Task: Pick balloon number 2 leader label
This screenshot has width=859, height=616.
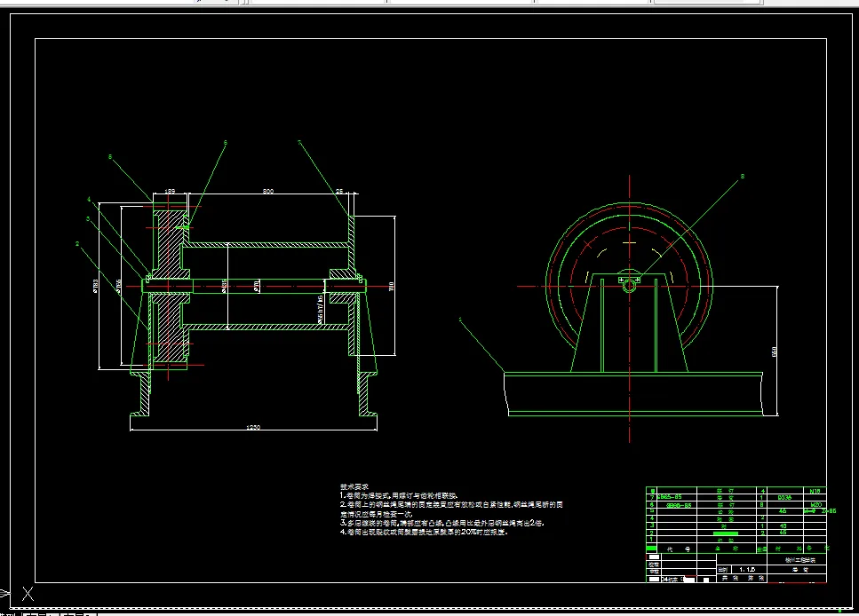Action: pyautogui.click(x=77, y=244)
